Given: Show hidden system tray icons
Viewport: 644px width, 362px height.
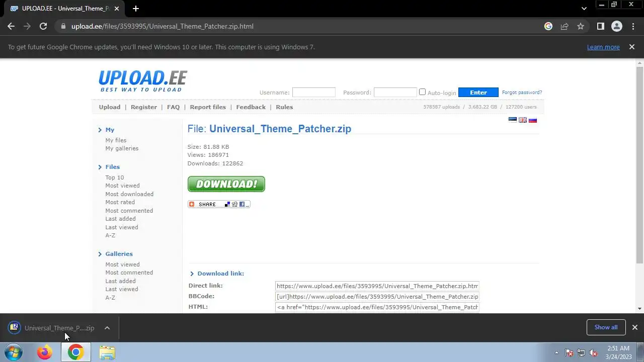Looking at the screenshot, I should pyautogui.click(x=556, y=352).
